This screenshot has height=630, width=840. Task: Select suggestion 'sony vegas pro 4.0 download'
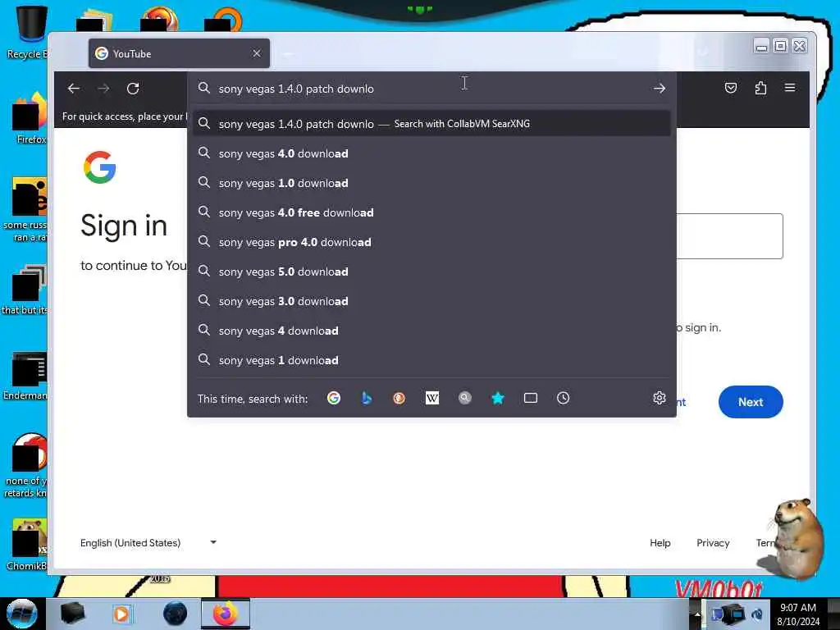[431, 242]
